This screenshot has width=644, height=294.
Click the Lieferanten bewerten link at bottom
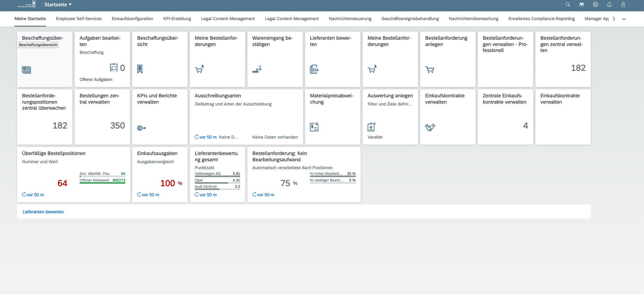tap(43, 212)
